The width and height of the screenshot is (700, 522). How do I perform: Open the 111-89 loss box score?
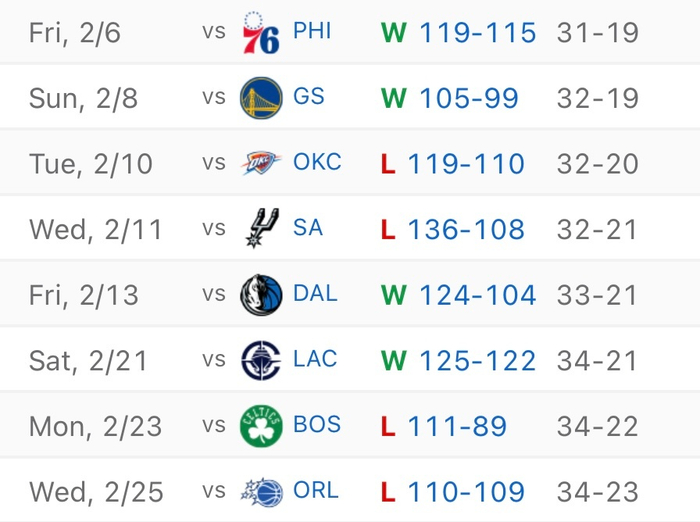click(457, 426)
